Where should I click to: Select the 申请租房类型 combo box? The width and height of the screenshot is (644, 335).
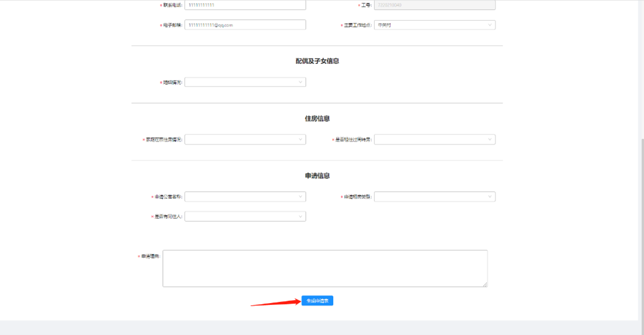(432, 197)
